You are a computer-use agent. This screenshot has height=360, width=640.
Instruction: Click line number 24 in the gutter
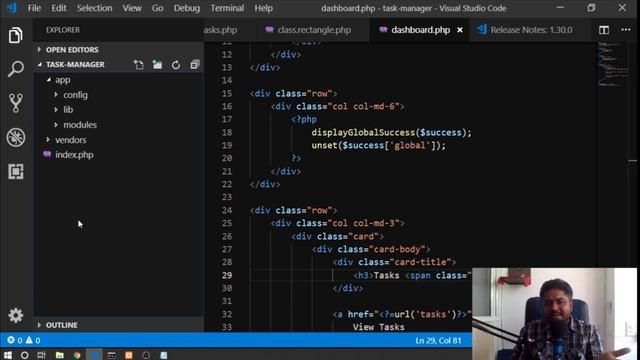pyautogui.click(x=227, y=210)
